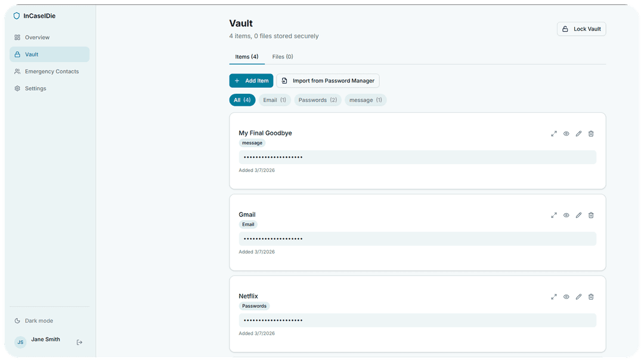Edit the Gmail entry with pencil icon
This screenshot has width=644, height=363.
click(578, 215)
